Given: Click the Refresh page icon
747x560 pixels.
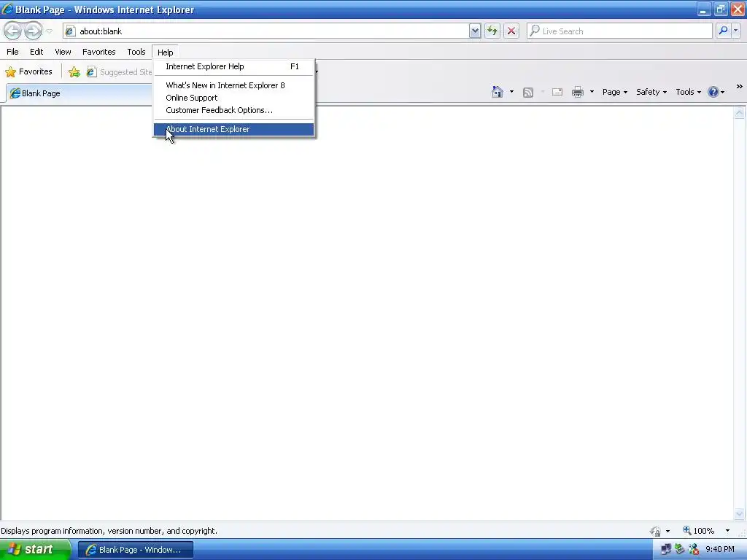Looking at the screenshot, I should pos(492,31).
